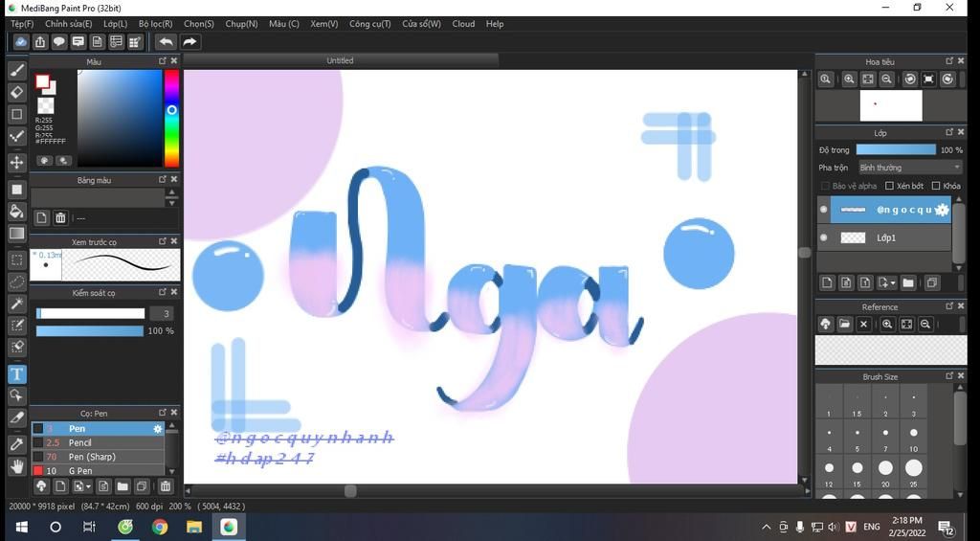Delete the selected brush with trash icon
This screenshot has width=980, height=541.
pyautogui.click(x=165, y=486)
